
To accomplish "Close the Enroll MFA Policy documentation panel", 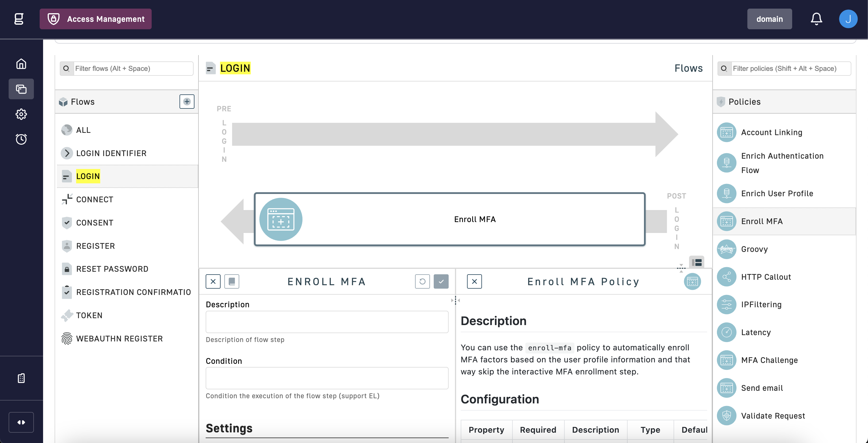I will (x=474, y=281).
